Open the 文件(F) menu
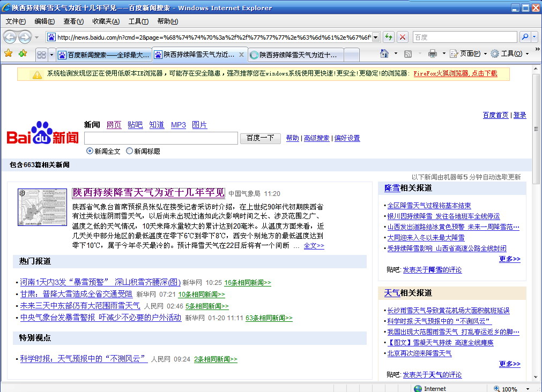This screenshot has width=542, height=392. pyautogui.click(x=16, y=21)
